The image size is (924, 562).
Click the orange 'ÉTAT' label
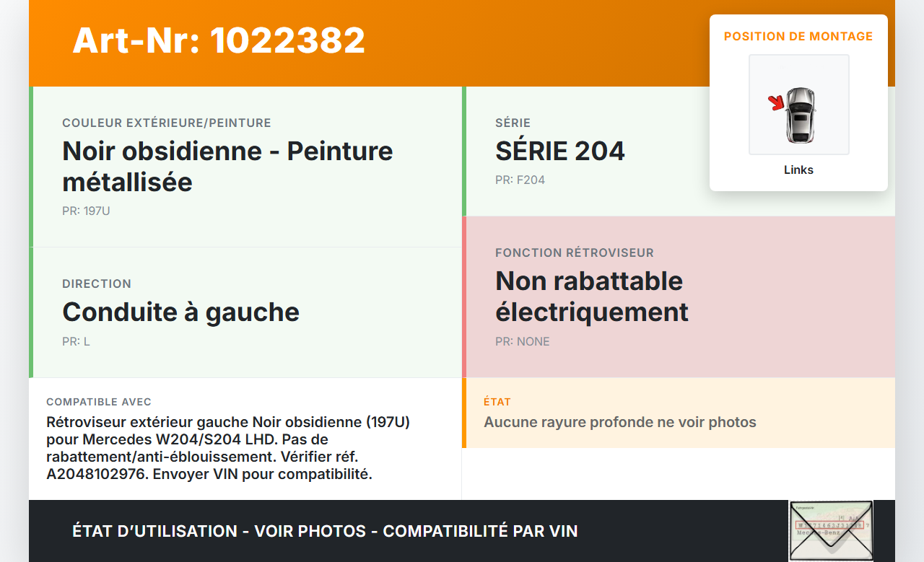[497, 402]
